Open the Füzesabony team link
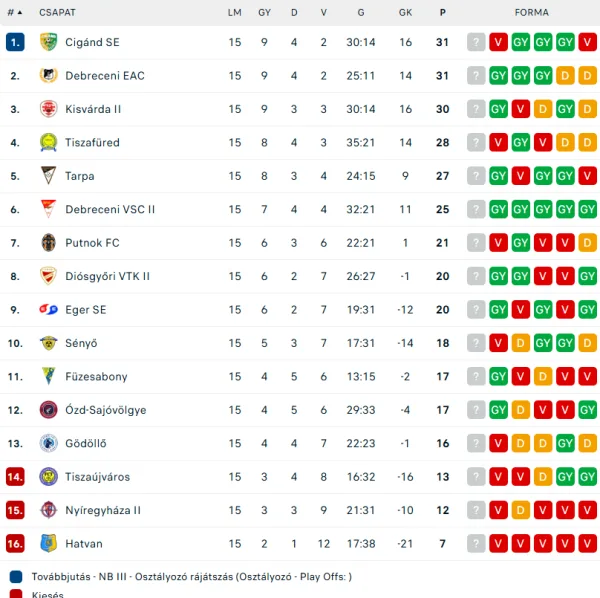The width and height of the screenshot is (600, 598). tap(96, 377)
